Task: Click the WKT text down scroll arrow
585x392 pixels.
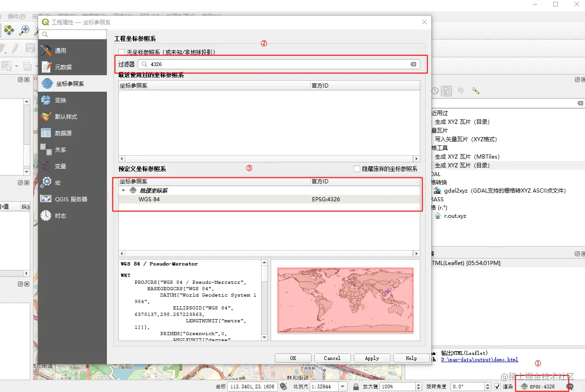Action: [x=264, y=337]
